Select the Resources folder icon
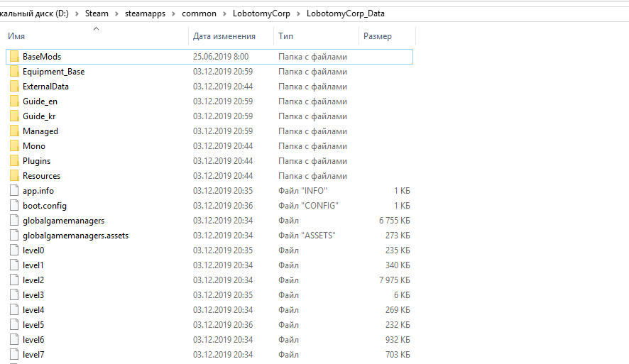Screen dimensions: 629x364 (x=14, y=175)
